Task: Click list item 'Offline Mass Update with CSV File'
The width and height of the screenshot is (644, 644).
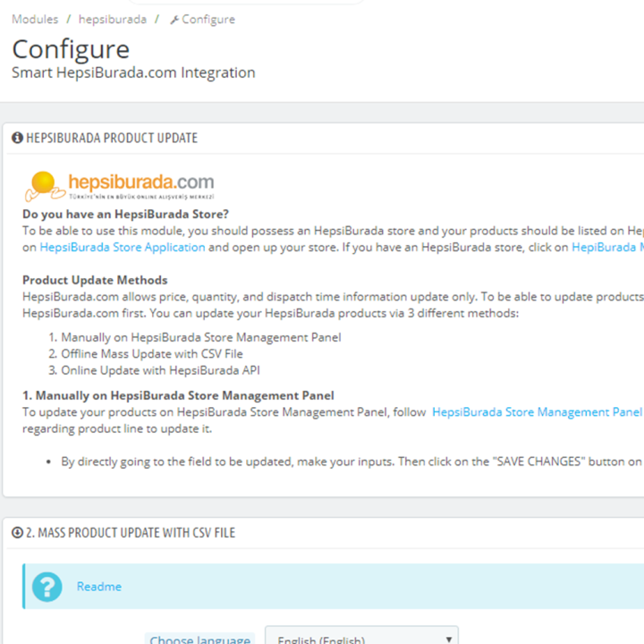Action: click(x=152, y=354)
